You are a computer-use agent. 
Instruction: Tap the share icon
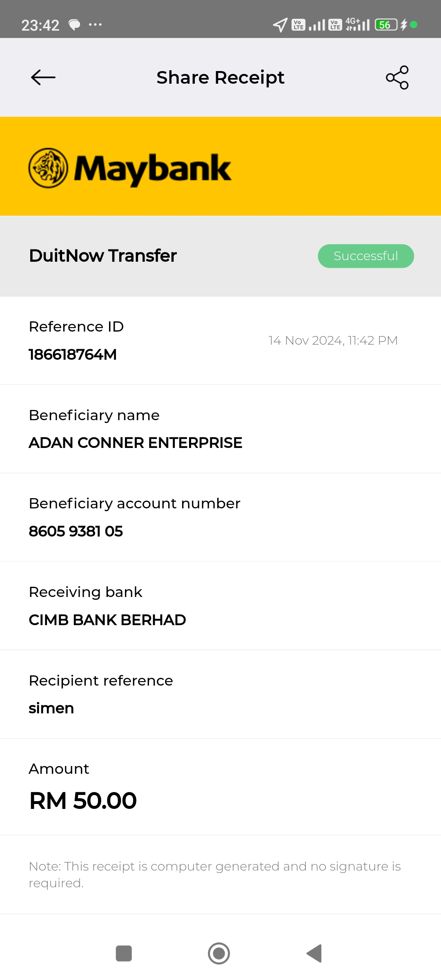pos(397,78)
